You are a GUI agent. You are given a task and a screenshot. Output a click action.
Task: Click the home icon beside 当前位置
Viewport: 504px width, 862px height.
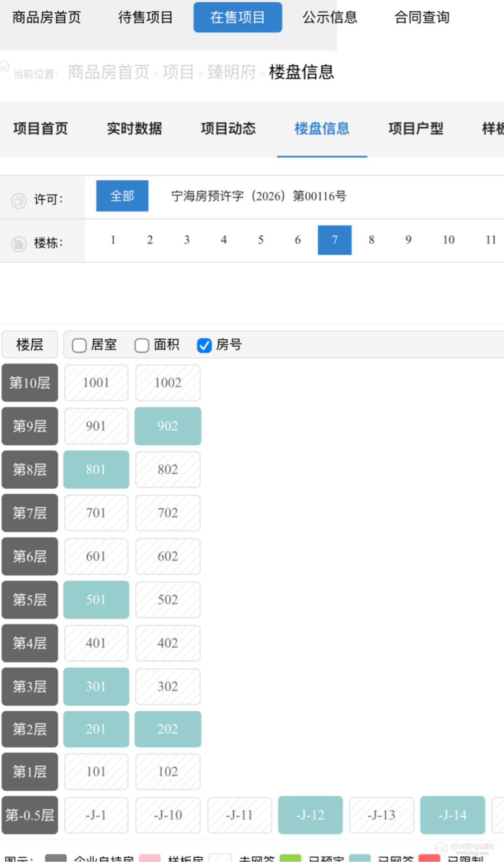pyautogui.click(x=5, y=66)
